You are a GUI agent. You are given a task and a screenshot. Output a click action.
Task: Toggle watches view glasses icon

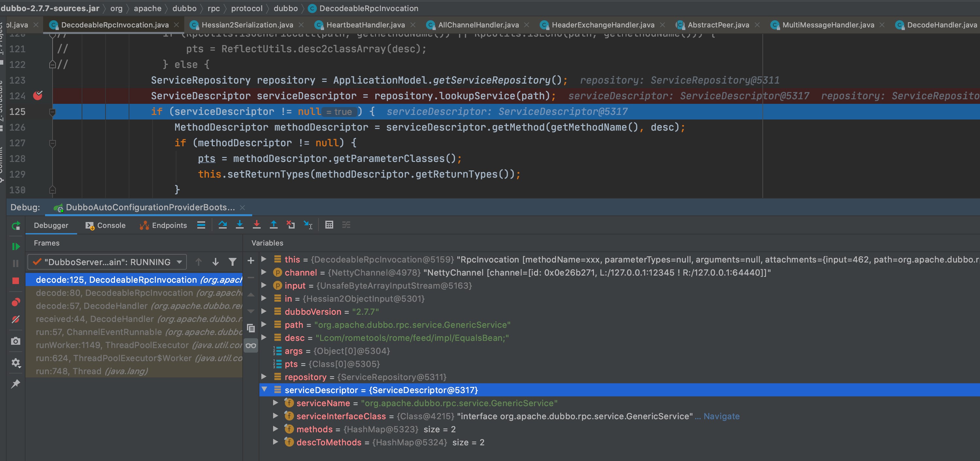click(251, 345)
